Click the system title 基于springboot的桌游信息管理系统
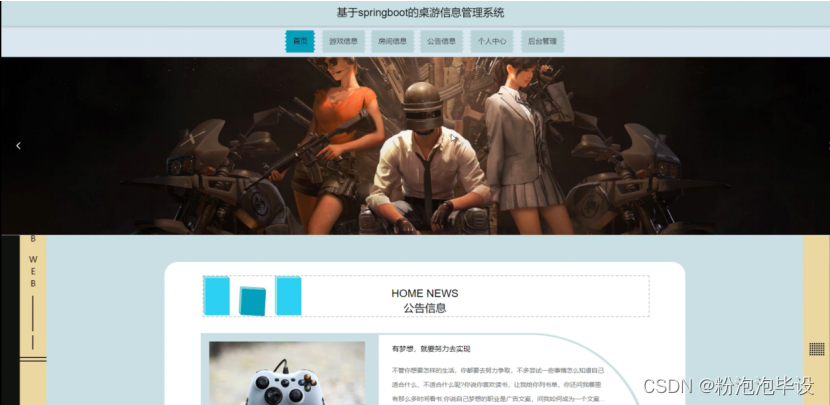830x405 pixels. 420,13
